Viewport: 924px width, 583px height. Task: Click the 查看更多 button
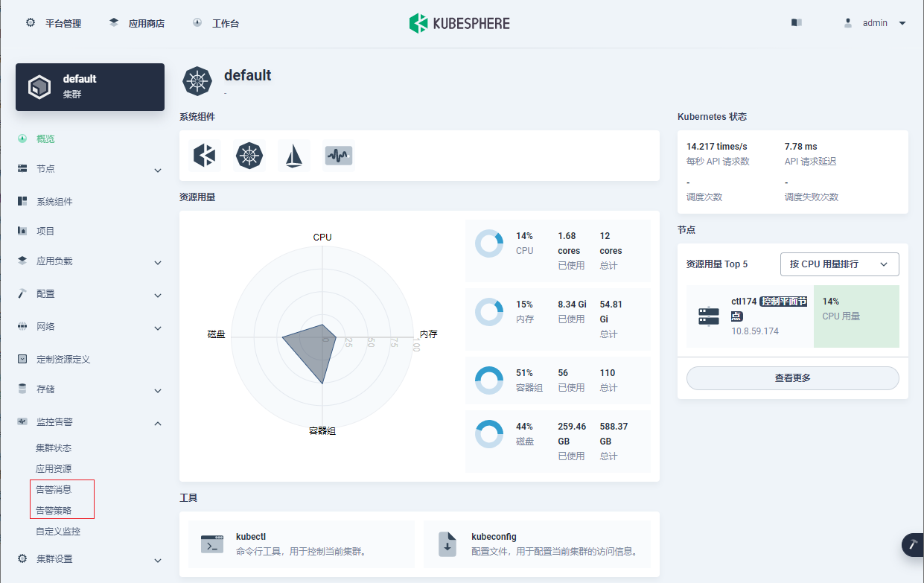point(792,377)
